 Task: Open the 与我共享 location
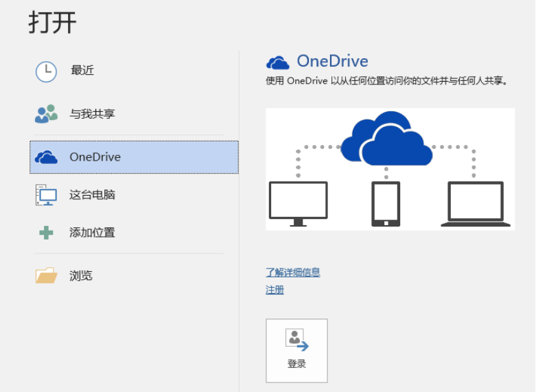92,114
